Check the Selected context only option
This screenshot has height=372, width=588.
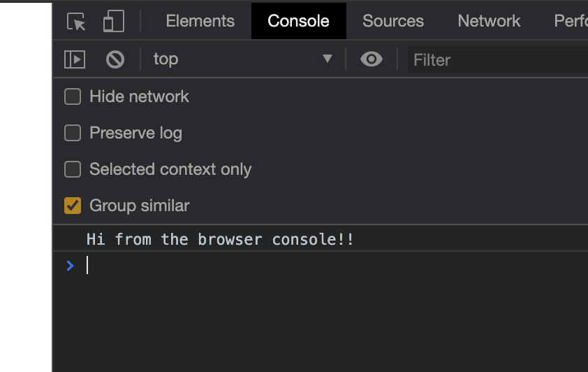coord(73,169)
